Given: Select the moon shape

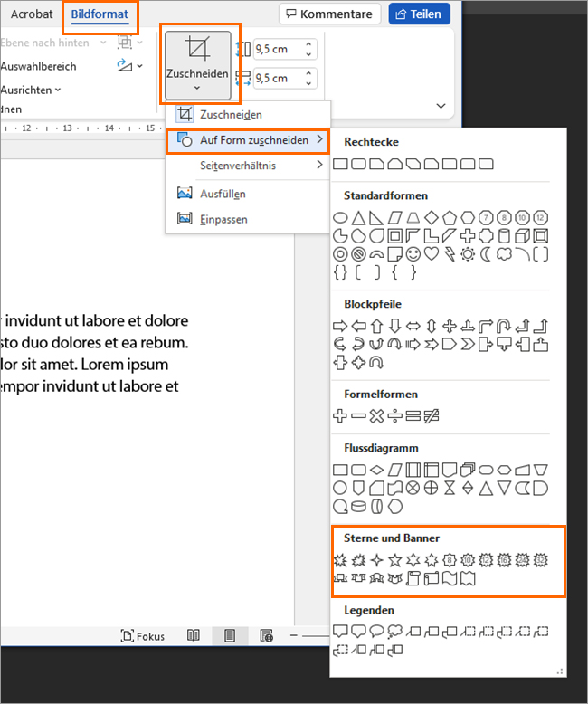Looking at the screenshot, I should (485, 254).
